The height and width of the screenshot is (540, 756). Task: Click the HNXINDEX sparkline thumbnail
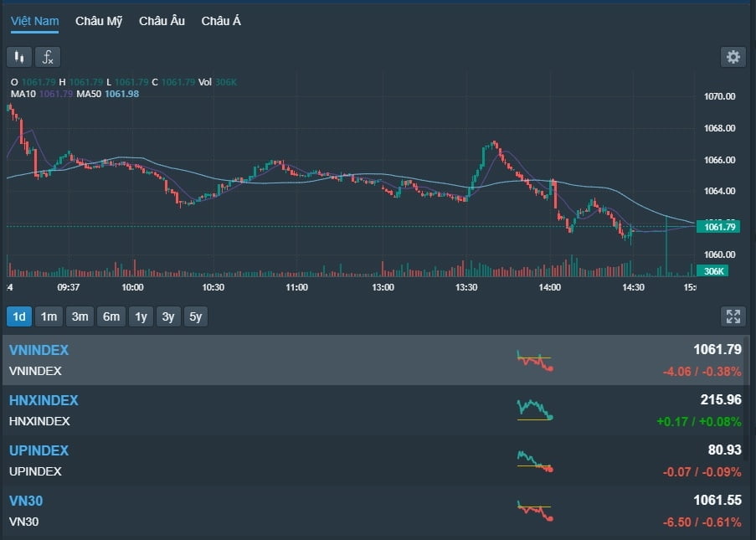click(x=535, y=410)
